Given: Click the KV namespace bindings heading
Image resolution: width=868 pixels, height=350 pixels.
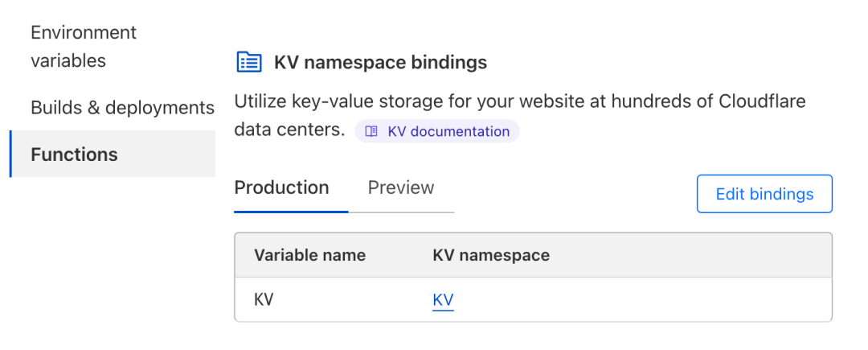Looking at the screenshot, I should coord(380,63).
